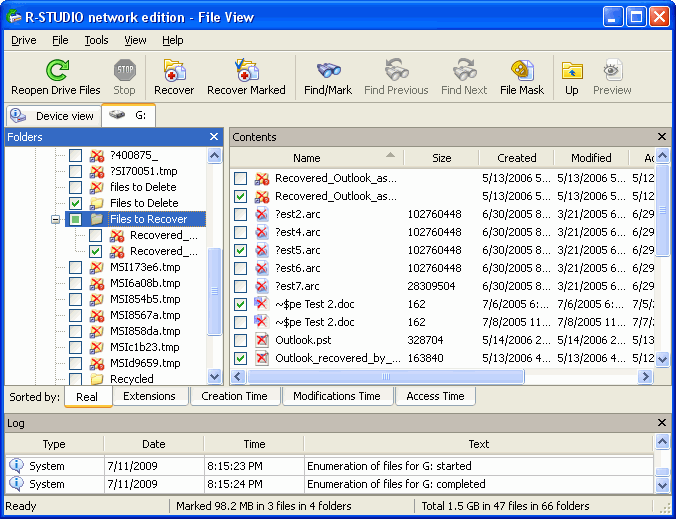Select the G: drive tab
The width and height of the screenshot is (676, 519).
128,116
